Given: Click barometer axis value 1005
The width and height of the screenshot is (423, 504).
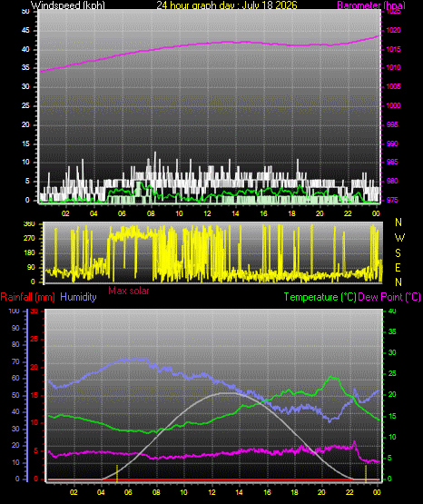Looking at the screenshot, I should (x=393, y=86).
